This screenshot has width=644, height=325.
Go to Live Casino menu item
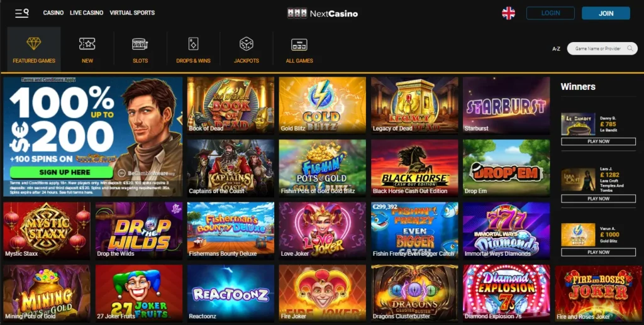tap(87, 13)
